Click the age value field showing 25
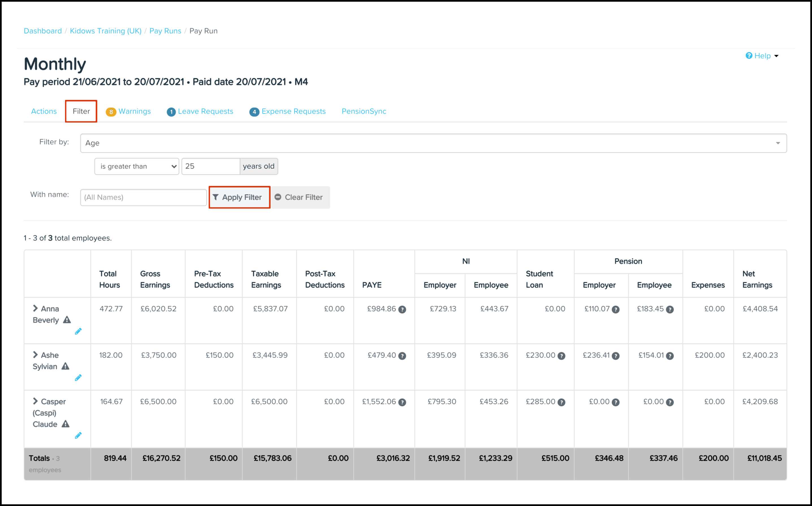 click(211, 166)
